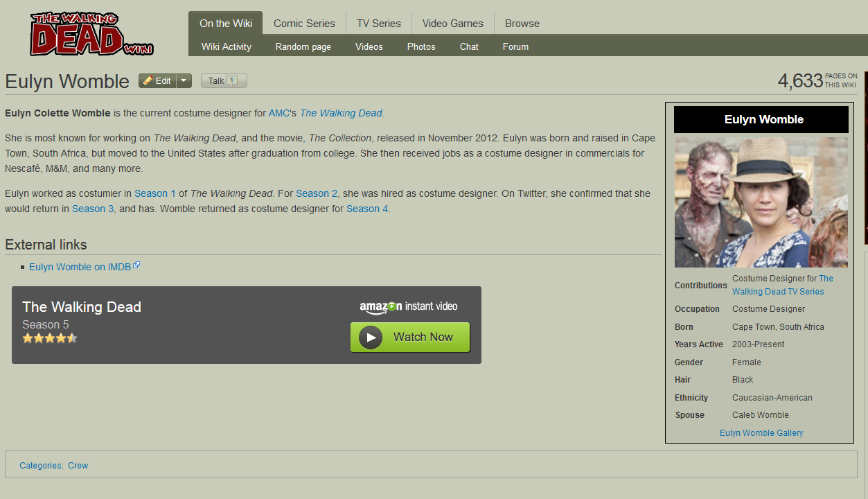Click the infobox Eulyn Womble header
Viewport: 868px width, 499px height.
pyautogui.click(x=761, y=119)
